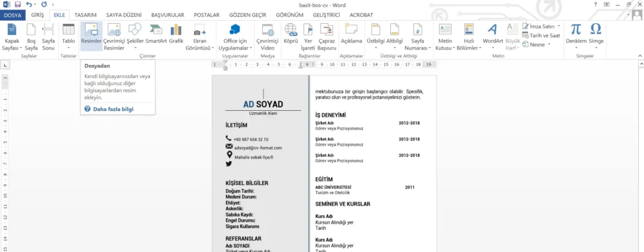Screen dimensions: 644x252
Task: Open the Üstbilgi header dropdown
Action: pos(375,37)
